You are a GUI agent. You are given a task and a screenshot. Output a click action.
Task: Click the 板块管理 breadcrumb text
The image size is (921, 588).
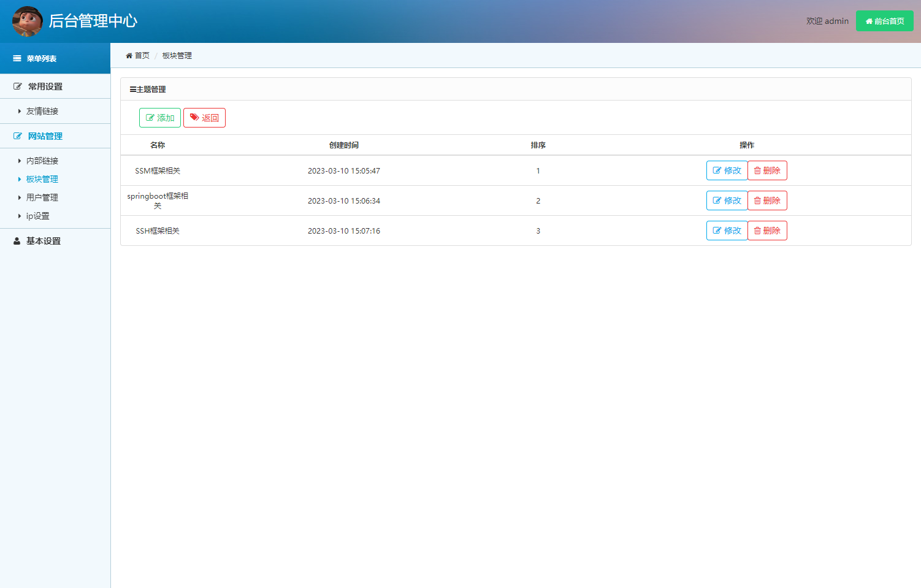[177, 56]
